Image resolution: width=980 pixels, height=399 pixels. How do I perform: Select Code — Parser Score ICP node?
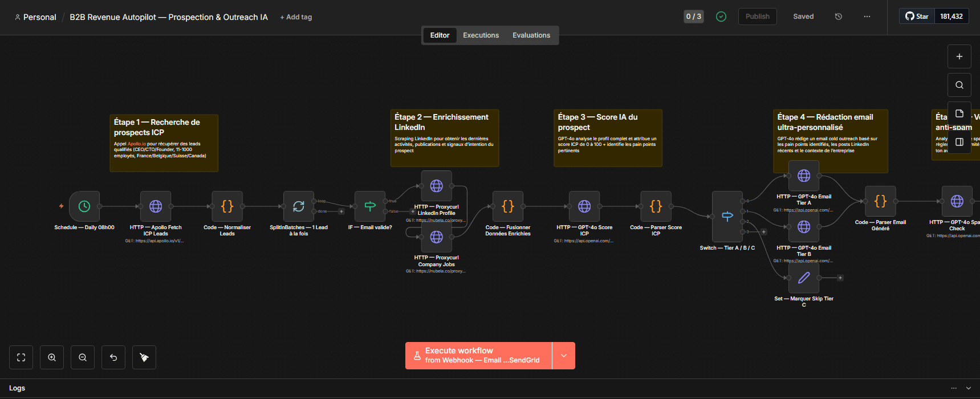[x=656, y=206]
